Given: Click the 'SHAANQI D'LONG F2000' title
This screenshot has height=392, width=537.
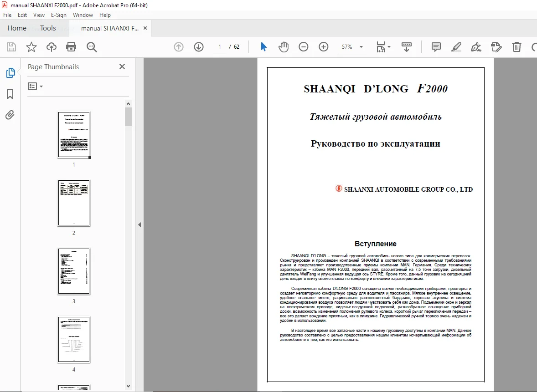Looking at the screenshot, I should tap(376, 89).
